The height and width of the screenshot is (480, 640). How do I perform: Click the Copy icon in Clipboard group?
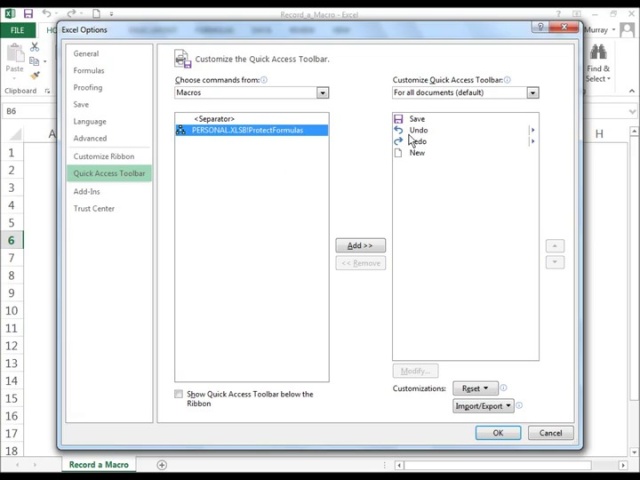[x=34, y=61]
